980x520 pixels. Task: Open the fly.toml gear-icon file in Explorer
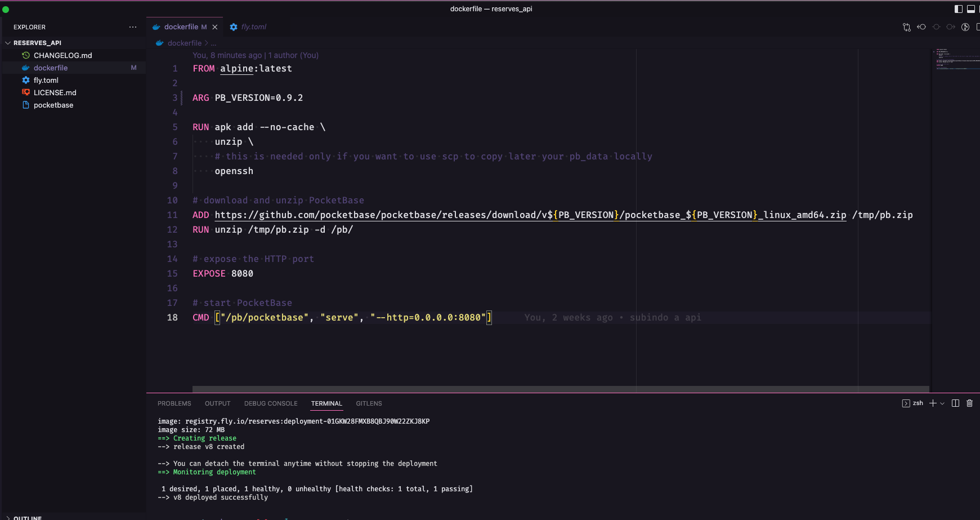(x=45, y=80)
